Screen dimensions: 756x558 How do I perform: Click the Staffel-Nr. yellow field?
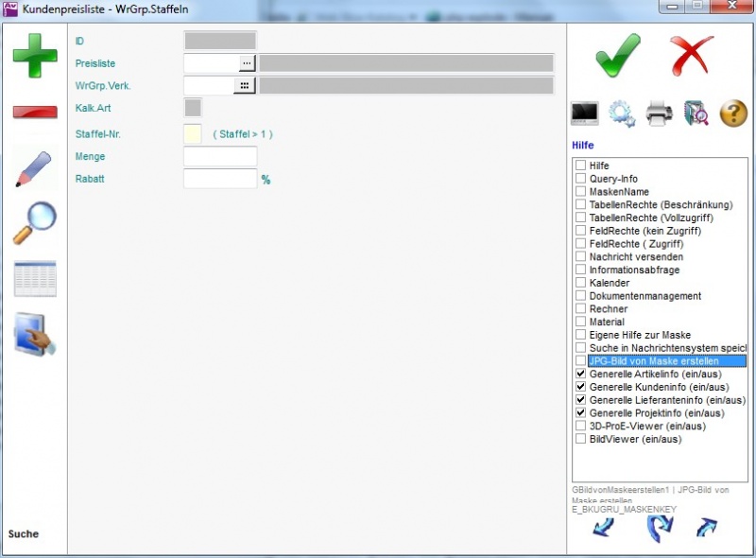click(193, 134)
